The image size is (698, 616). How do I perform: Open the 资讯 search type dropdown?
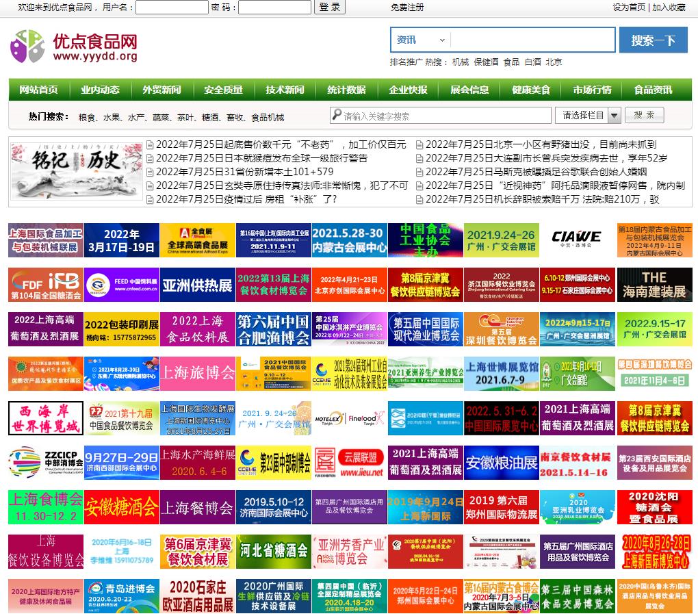[421, 40]
